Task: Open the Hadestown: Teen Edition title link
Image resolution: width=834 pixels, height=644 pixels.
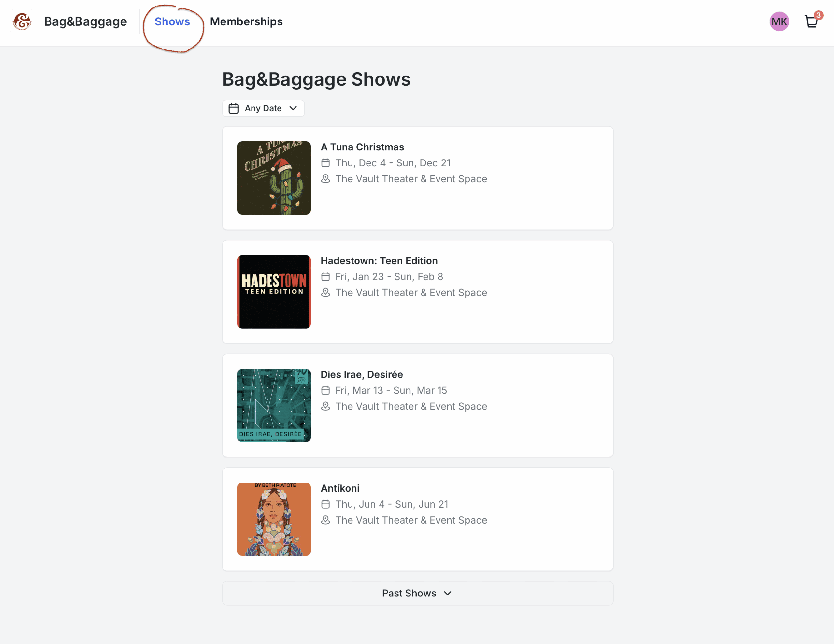Action: 379,261
